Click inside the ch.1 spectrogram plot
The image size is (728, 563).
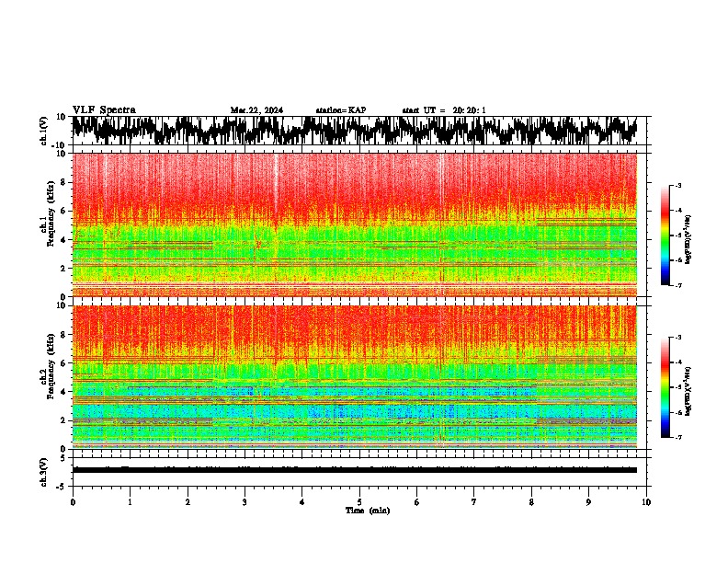coord(355,224)
